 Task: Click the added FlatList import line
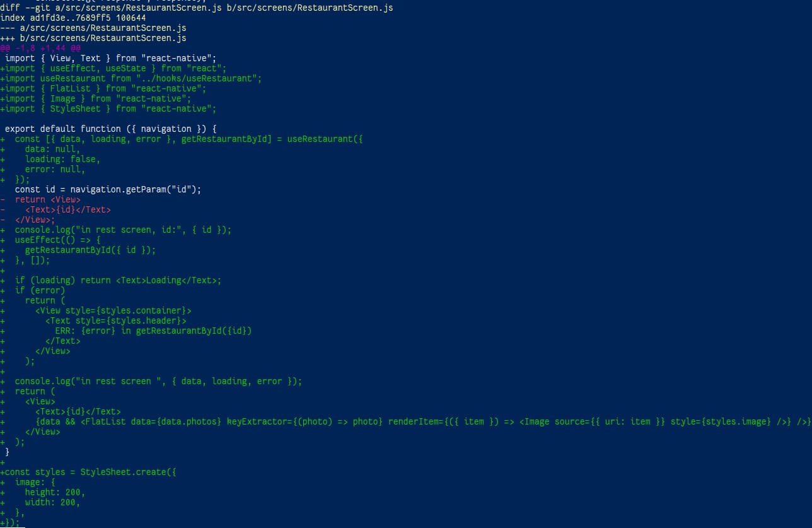click(103, 88)
